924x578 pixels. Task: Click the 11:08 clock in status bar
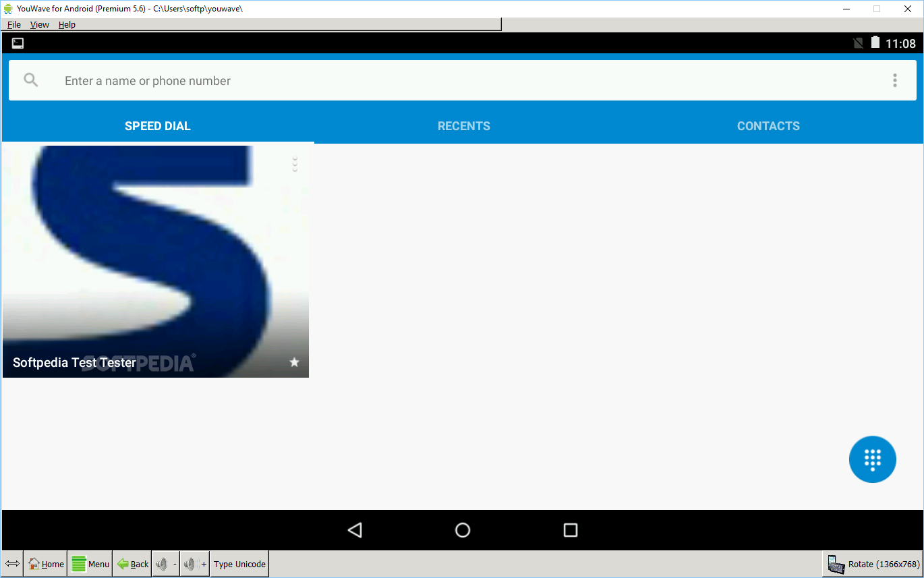900,44
